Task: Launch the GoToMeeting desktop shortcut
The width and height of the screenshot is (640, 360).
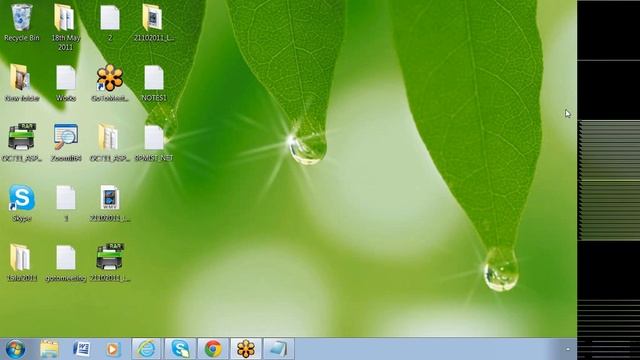Action: pos(110,83)
